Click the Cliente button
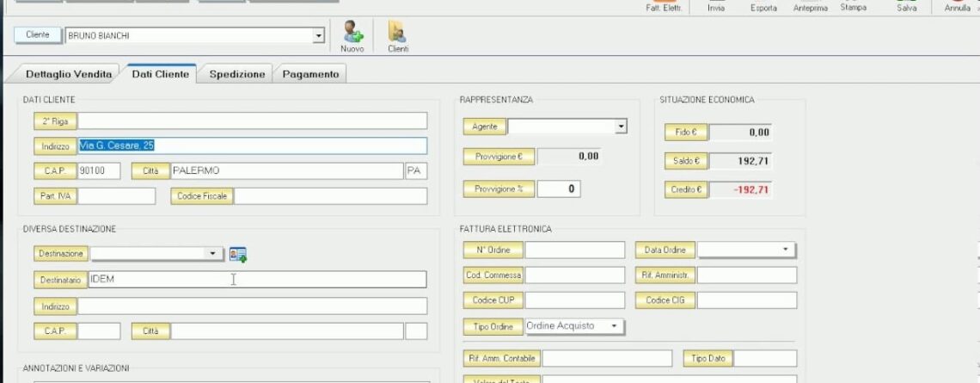This screenshot has width=980, height=383. 38,35
